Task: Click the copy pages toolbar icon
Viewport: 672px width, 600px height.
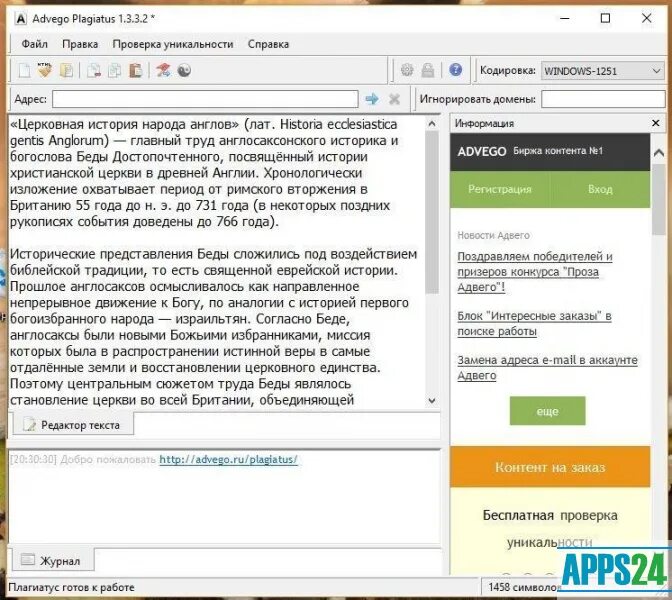Action: click(114, 70)
